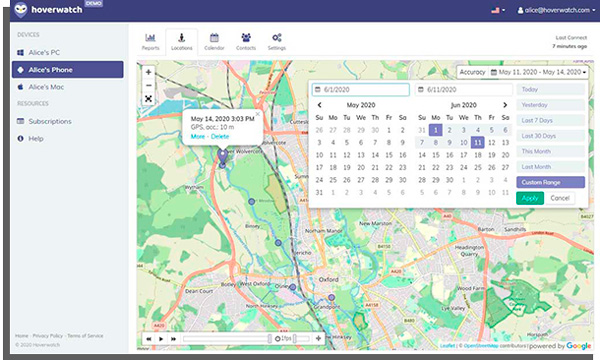Screen dimensions: 600x360
Task: Zoom out on the map
Action: [x=148, y=85]
